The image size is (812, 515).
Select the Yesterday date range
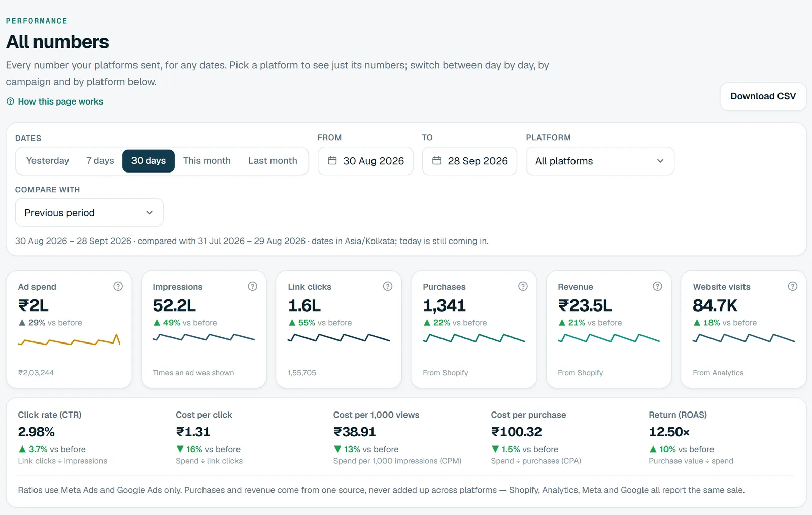(48, 161)
